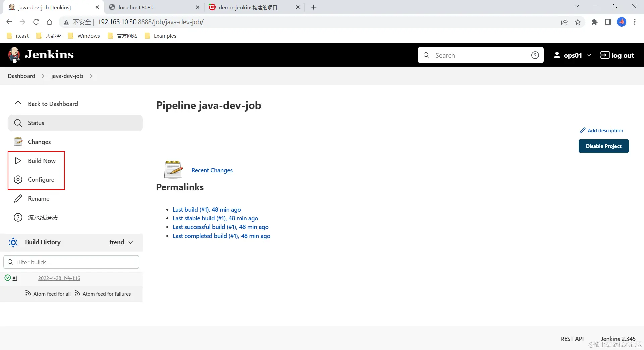Focus the Filter builds input field

click(71, 262)
